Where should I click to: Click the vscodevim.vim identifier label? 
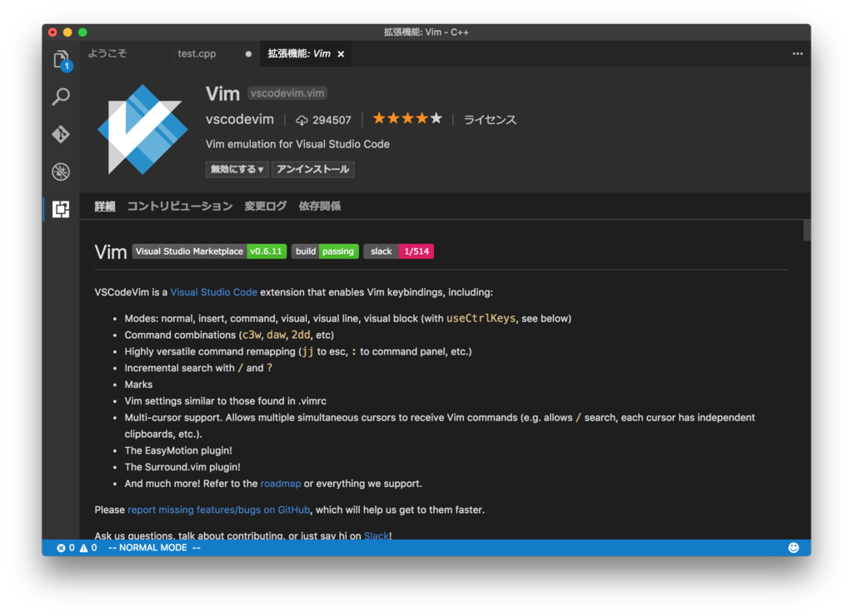(287, 93)
